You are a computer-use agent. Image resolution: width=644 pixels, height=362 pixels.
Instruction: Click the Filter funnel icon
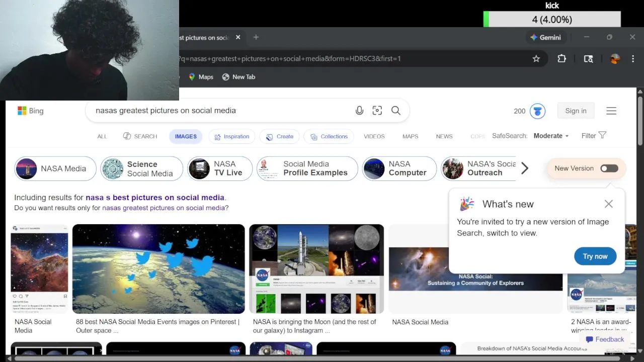[602, 135]
